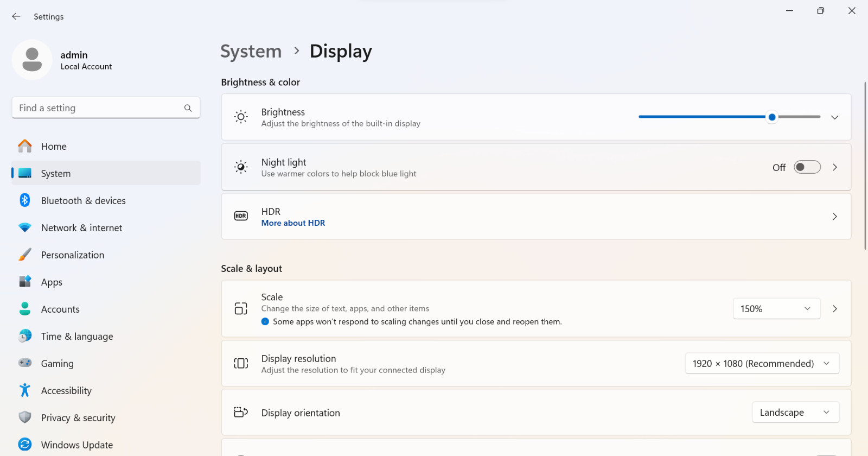Image resolution: width=868 pixels, height=456 pixels.
Task: Click the Find a setting search box
Action: tap(106, 108)
